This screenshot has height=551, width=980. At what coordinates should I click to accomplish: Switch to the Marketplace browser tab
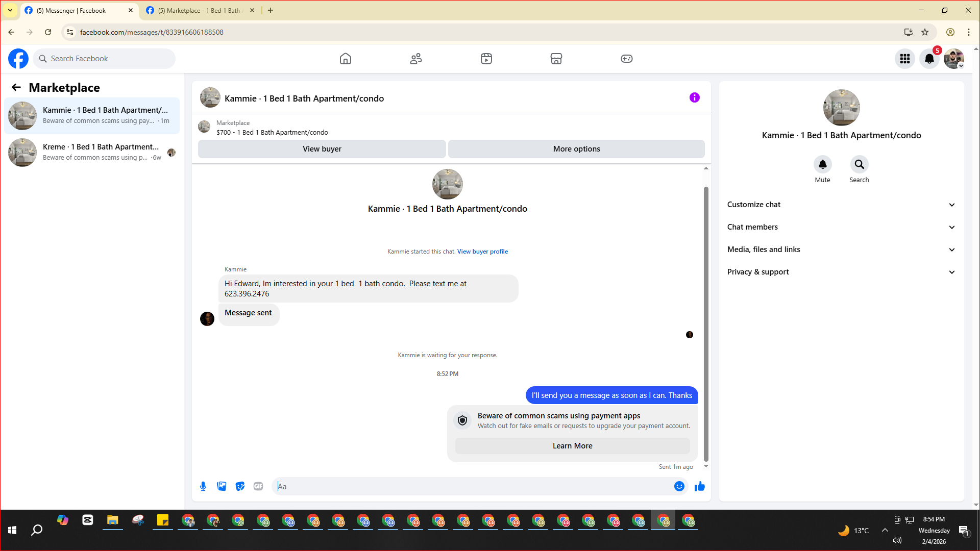[x=199, y=10]
